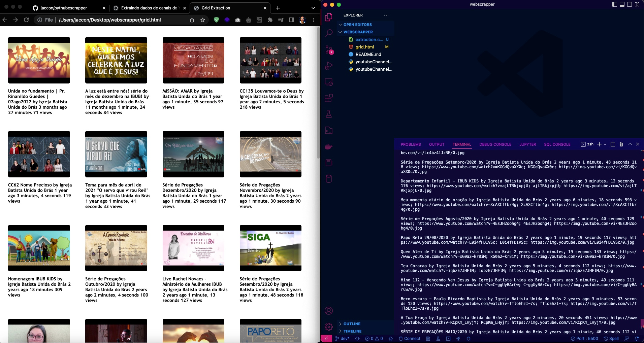Switch to DEBUG CONSOLE tab
Viewport: 644px width, 343px height.
(495, 144)
